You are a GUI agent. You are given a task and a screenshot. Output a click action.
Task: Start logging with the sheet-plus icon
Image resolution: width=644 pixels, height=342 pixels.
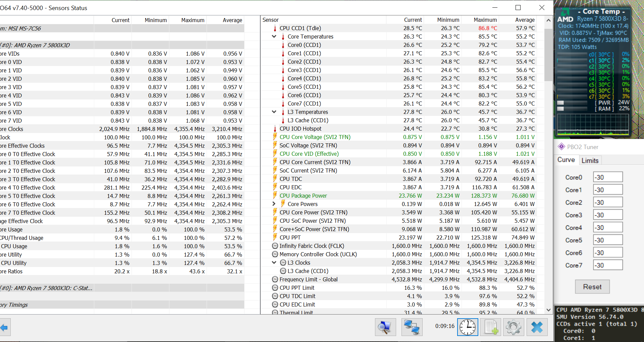490,327
